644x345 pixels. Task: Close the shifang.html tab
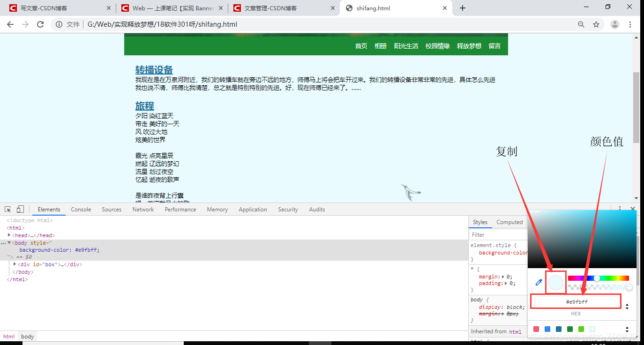click(445, 8)
